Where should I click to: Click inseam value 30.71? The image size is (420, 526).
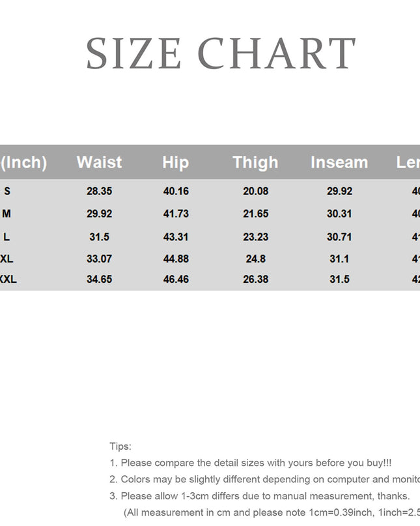[x=339, y=237]
